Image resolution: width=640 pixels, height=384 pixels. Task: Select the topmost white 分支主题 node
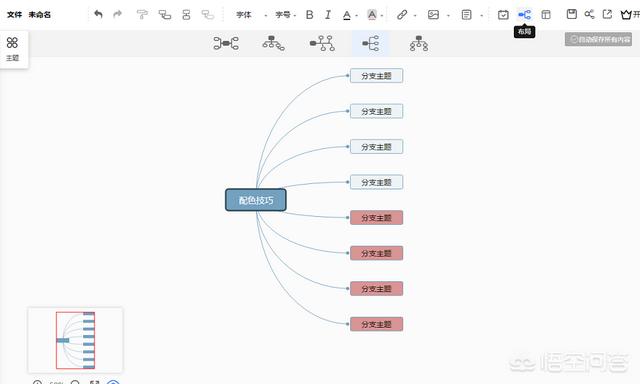pos(376,75)
